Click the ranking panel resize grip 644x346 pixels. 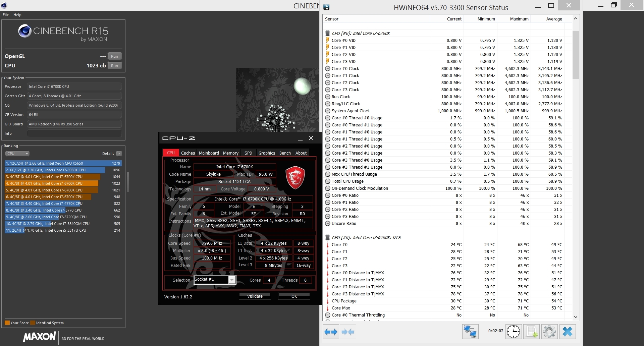(x=128, y=182)
